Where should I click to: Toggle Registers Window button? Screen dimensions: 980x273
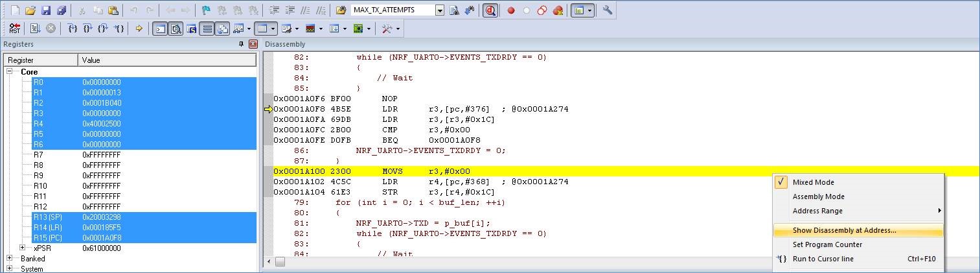(207, 29)
